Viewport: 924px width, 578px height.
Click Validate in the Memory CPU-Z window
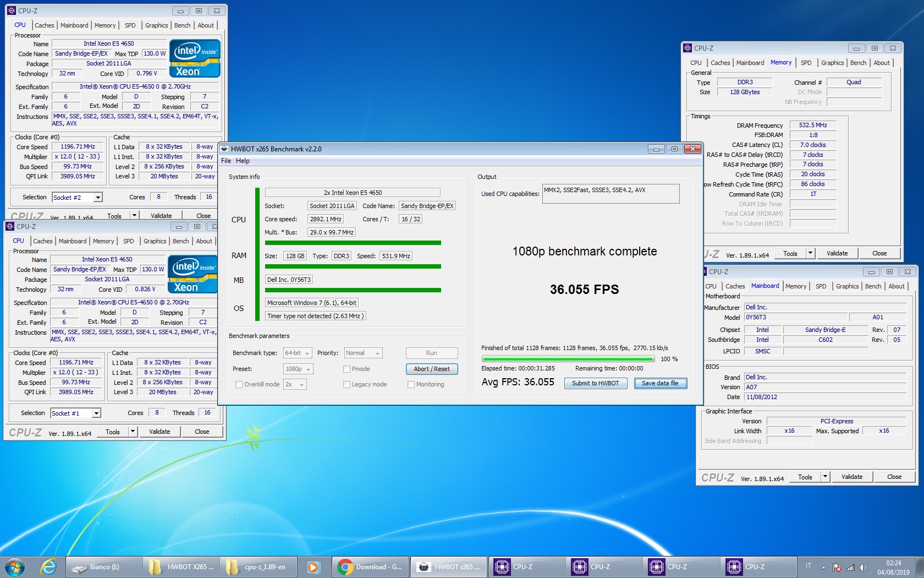837,253
